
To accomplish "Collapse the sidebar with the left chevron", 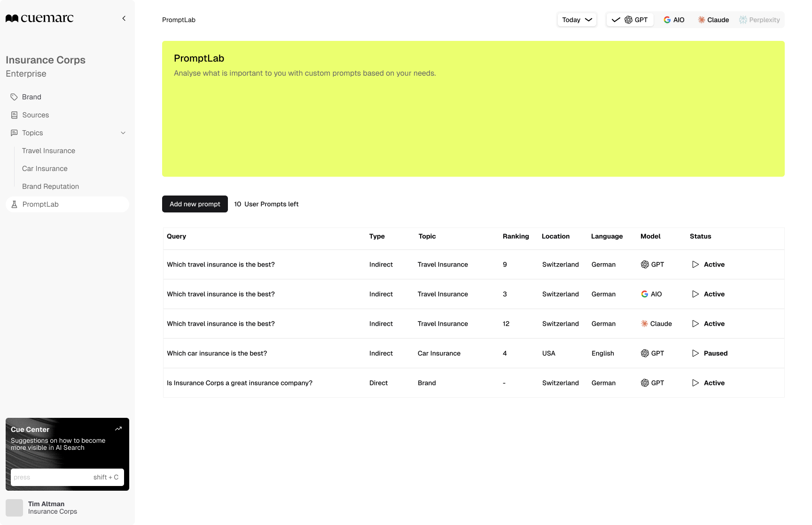I will [x=124, y=18].
